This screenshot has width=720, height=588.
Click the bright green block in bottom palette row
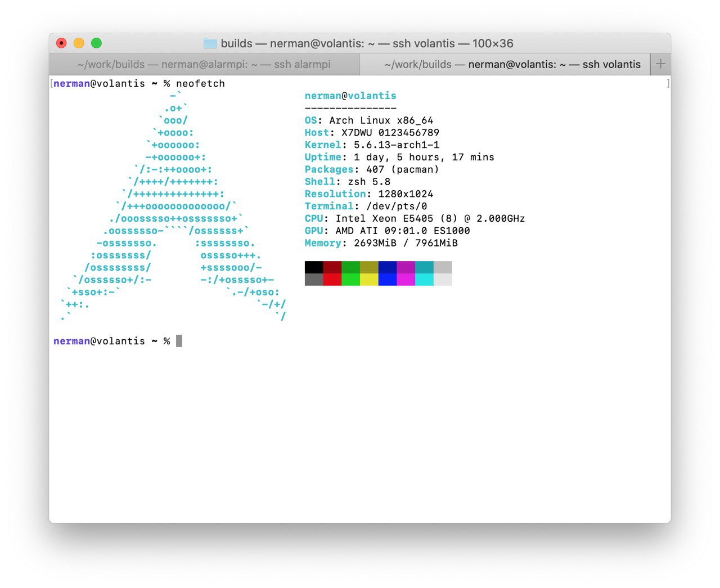pos(350,280)
